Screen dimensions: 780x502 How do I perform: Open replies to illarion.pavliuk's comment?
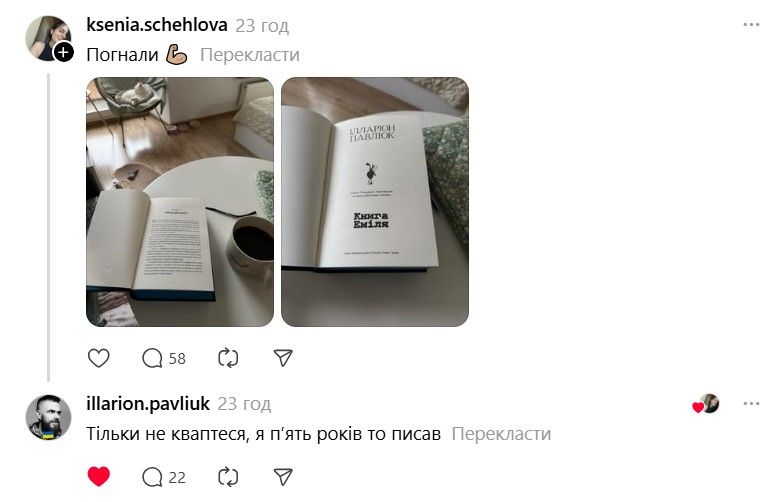pos(164,477)
